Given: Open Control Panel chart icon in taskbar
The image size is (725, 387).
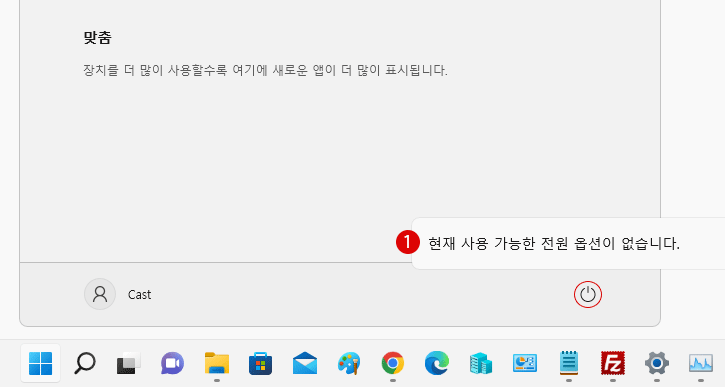Looking at the screenshot, I should (x=525, y=363).
